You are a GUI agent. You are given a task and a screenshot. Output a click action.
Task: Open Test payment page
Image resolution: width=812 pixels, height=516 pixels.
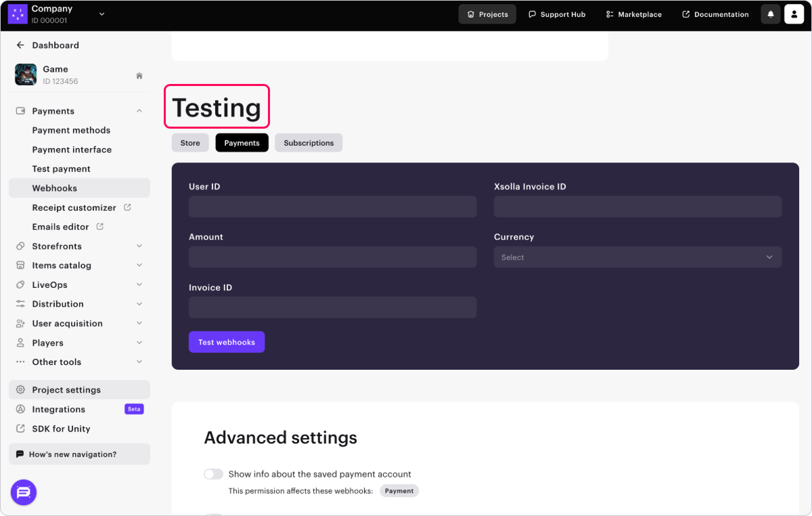point(61,169)
